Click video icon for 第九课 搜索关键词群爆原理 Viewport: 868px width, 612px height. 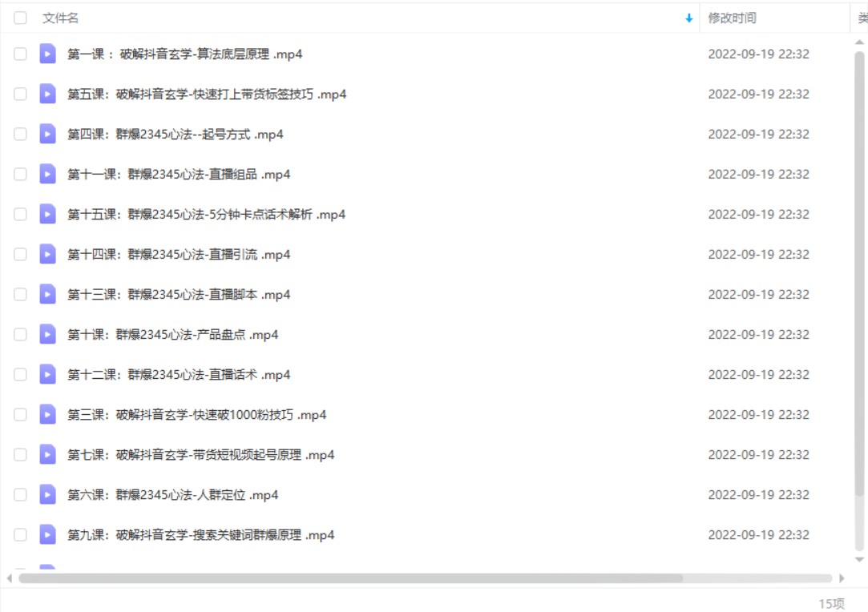tap(47, 535)
